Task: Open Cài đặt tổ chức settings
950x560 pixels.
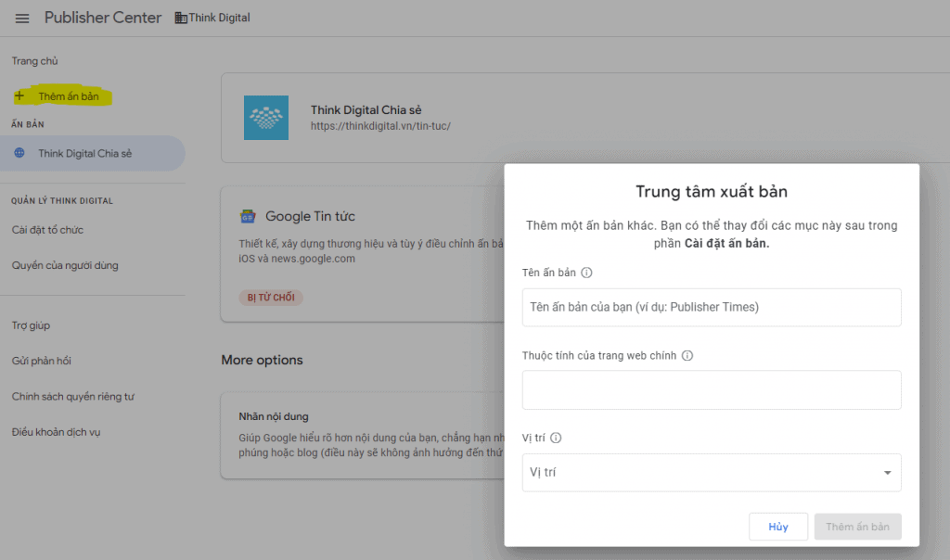Action: tap(47, 230)
